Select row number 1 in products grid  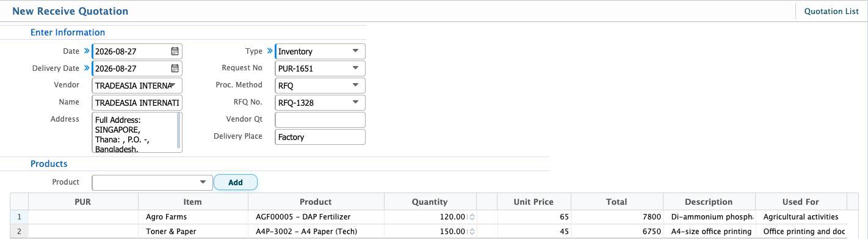(x=20, y=217)
